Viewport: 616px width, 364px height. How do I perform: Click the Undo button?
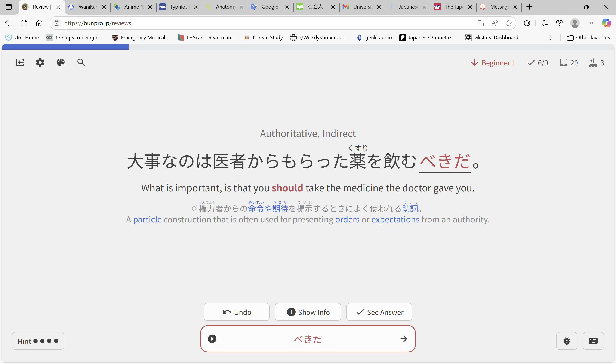coord(237,312)
